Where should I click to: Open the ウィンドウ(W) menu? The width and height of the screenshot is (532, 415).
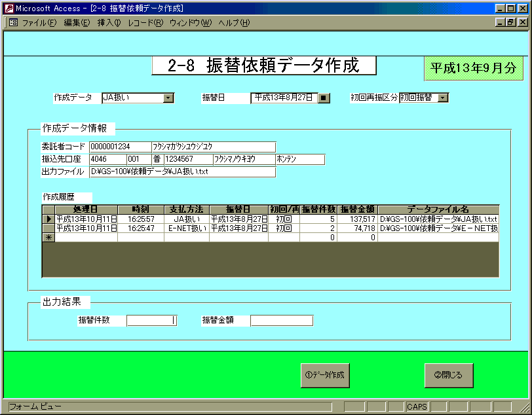click(x=191, y=23)
